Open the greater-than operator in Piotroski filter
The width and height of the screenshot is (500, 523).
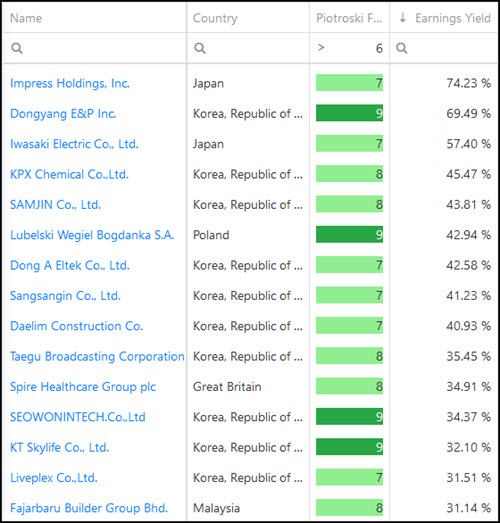pos(321,48)
